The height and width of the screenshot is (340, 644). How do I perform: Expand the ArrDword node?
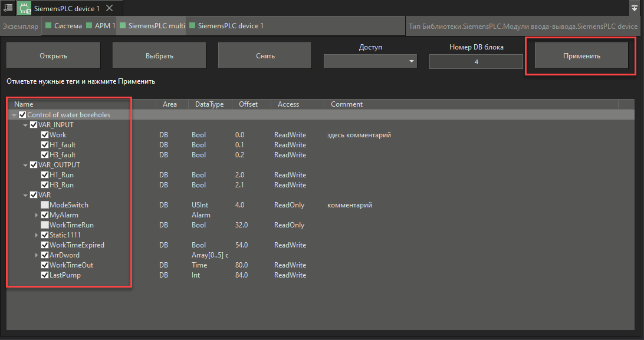click(37, 255)
